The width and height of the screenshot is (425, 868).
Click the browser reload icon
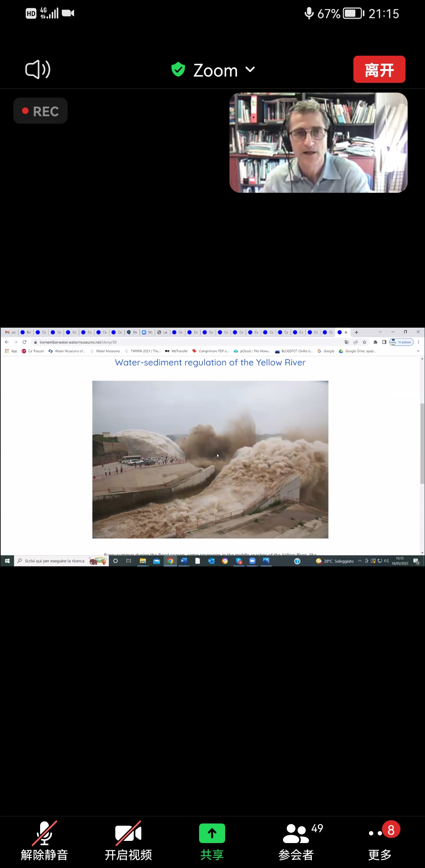click(x=25, y=342)
